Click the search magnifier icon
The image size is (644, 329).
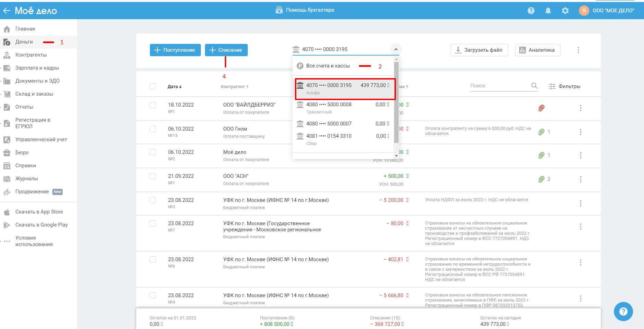534,86
